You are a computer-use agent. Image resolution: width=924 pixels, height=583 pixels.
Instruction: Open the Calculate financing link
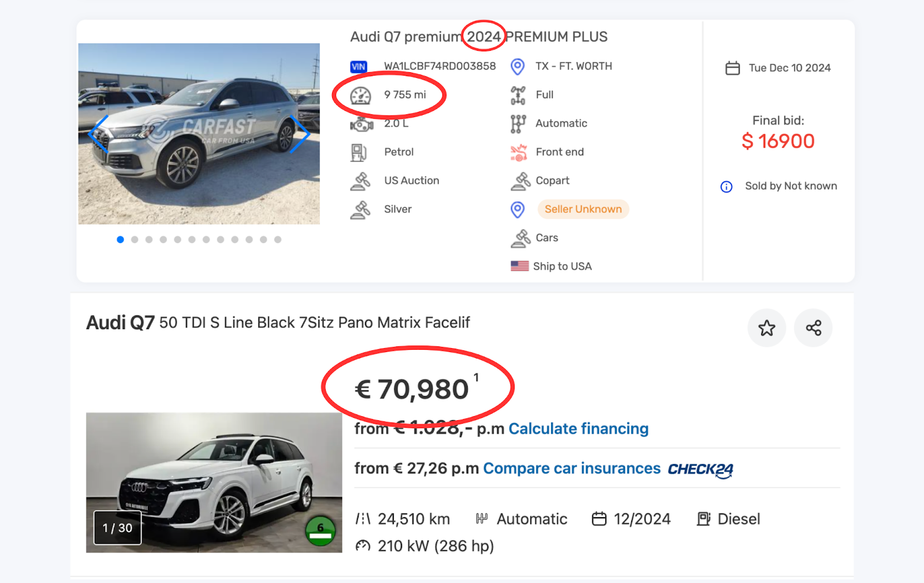(579, 429)
